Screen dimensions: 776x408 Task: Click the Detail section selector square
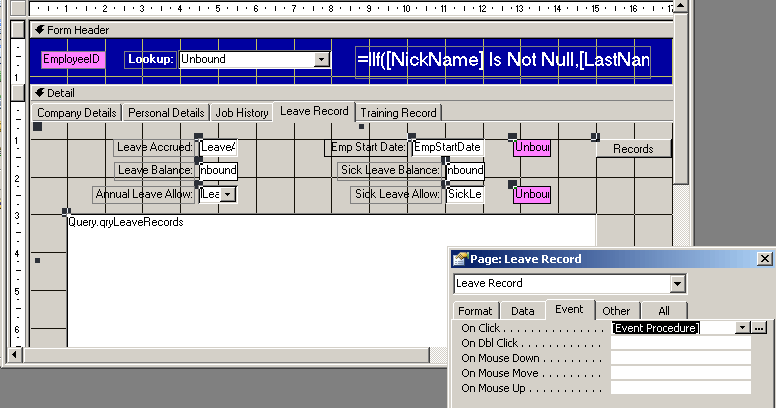18,93
